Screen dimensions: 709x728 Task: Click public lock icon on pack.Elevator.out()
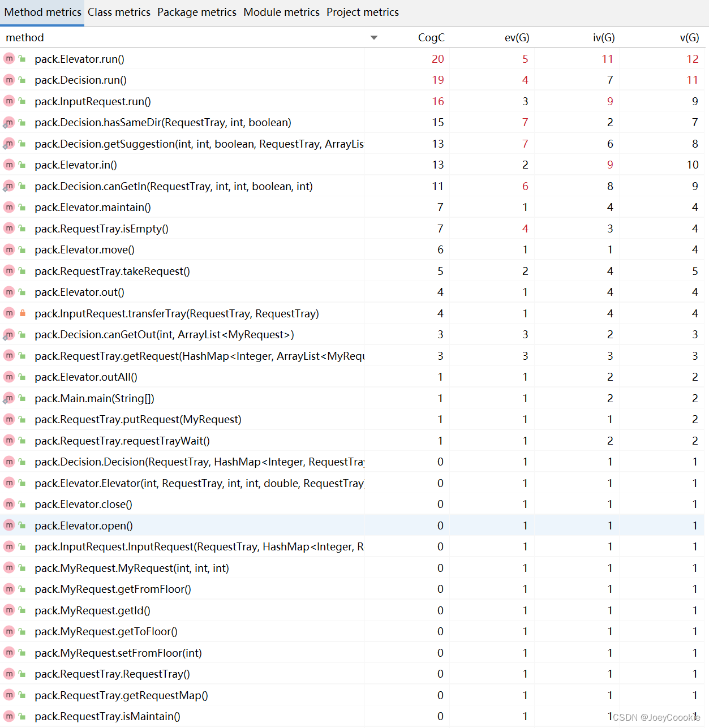click(22, 292)
